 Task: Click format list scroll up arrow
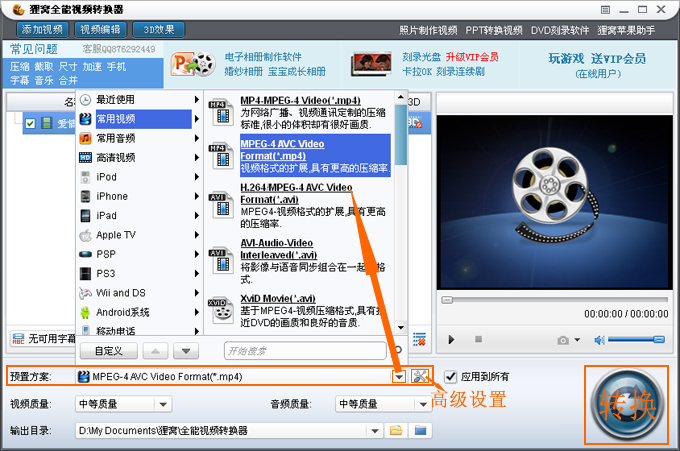click(x=401, y=97)
